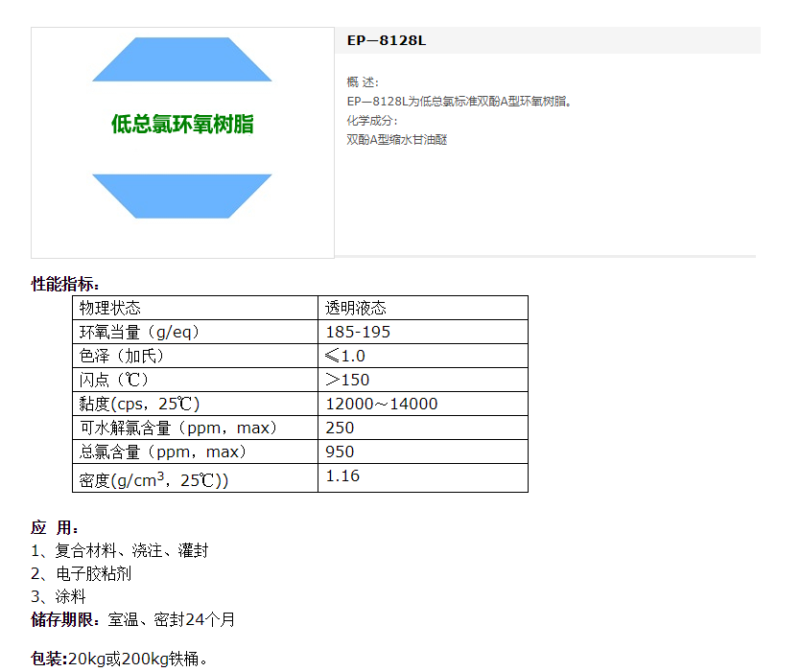Click the blue hexagon product graphic
The height and width of the screenshot is (672, 801).
coord(181,125)
